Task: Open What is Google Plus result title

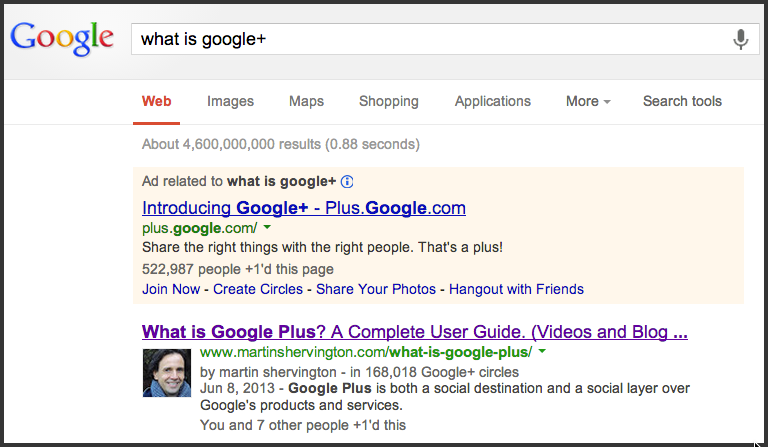Action: [x=415, y=332]
